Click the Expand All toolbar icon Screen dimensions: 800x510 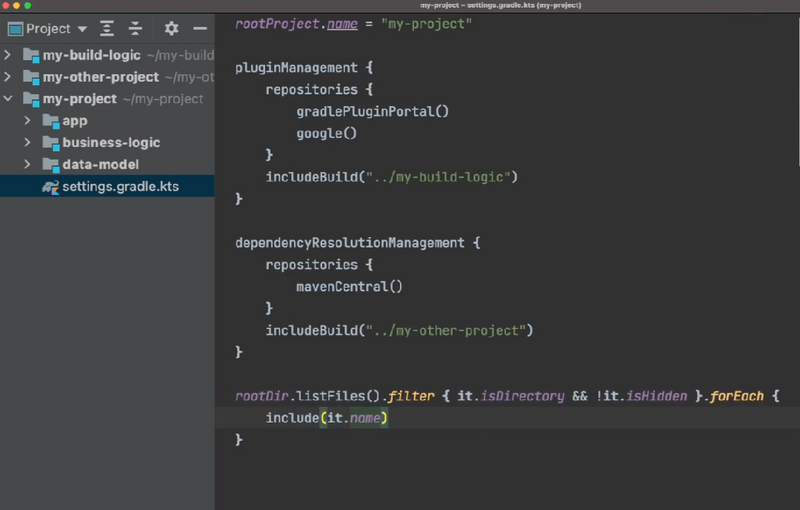(x=107, y=29)
